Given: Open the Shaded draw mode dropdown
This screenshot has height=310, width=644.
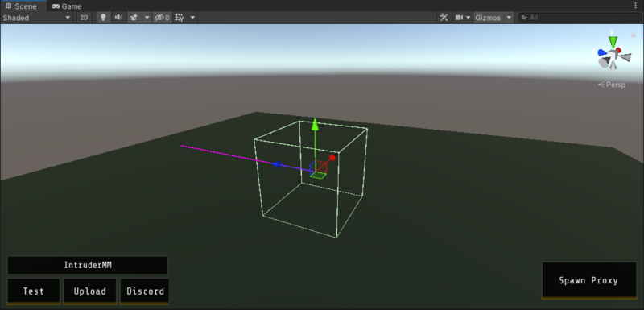Looking at the screenshot, I should (36, 18).
